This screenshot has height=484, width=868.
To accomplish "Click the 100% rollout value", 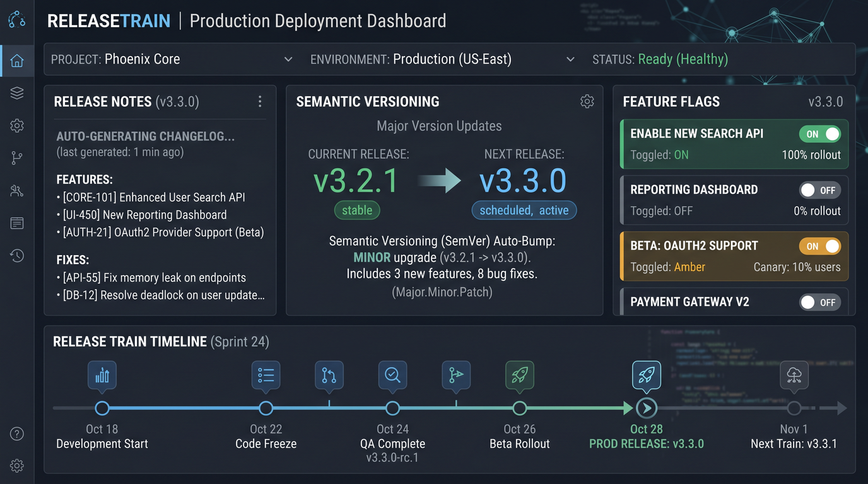I will (x=811, y=155).
